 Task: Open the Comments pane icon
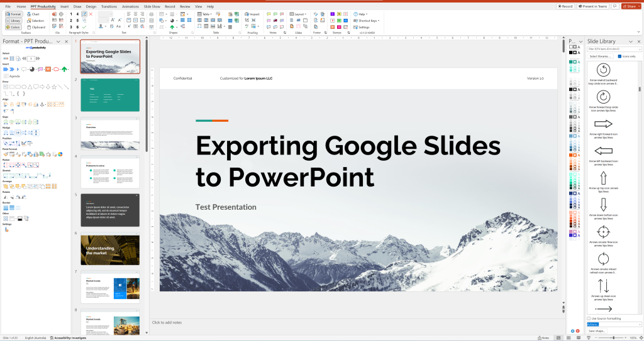(615, 6)
